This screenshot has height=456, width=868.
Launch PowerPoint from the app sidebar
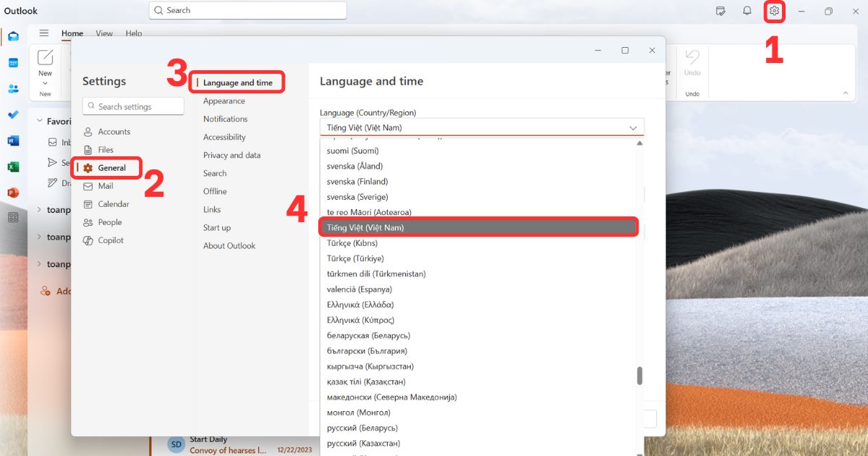click(x=13, y=193)
